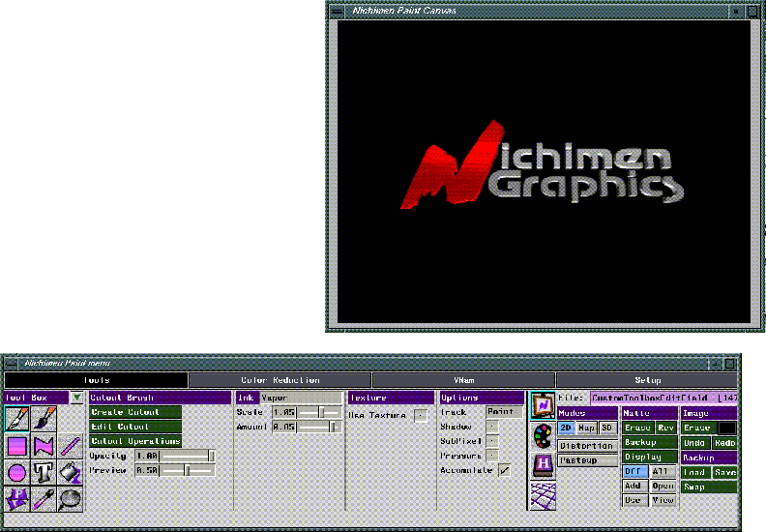Switch mode to 3D
This screenshot has width=766, height=532.
point(606,428)
